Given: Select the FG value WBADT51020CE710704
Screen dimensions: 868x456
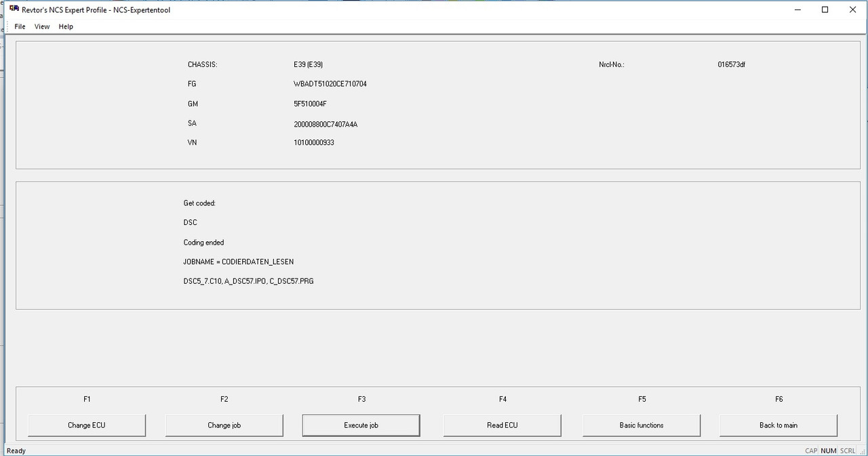Looking at the screenshot, I should click(330, 84).
